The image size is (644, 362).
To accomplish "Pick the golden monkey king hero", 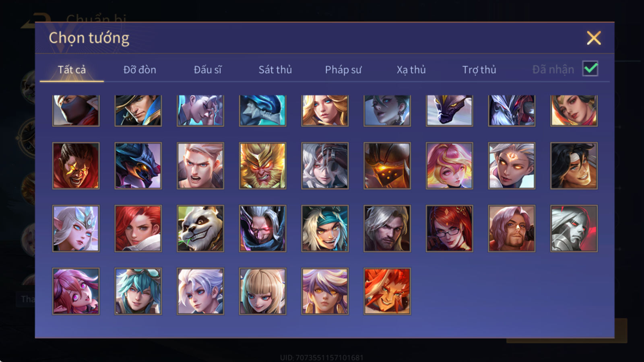I will point(262,166).
